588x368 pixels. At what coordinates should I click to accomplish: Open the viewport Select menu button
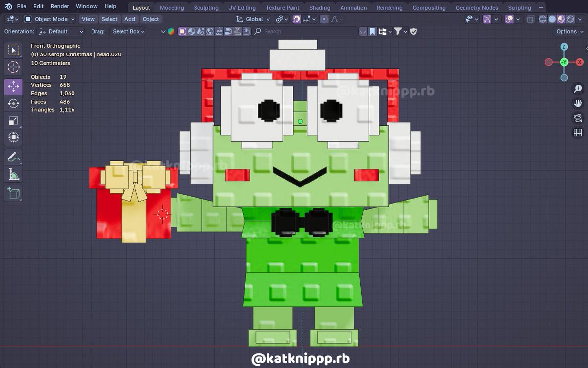(x=109, y=19)
